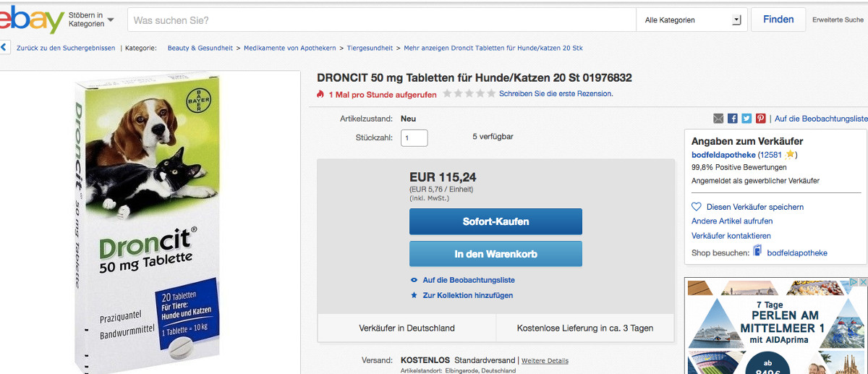This screenshot has height=374, width=868.
Task: Click the back arrow to search results
Action: pyautogui.click(x=4, y=48)
